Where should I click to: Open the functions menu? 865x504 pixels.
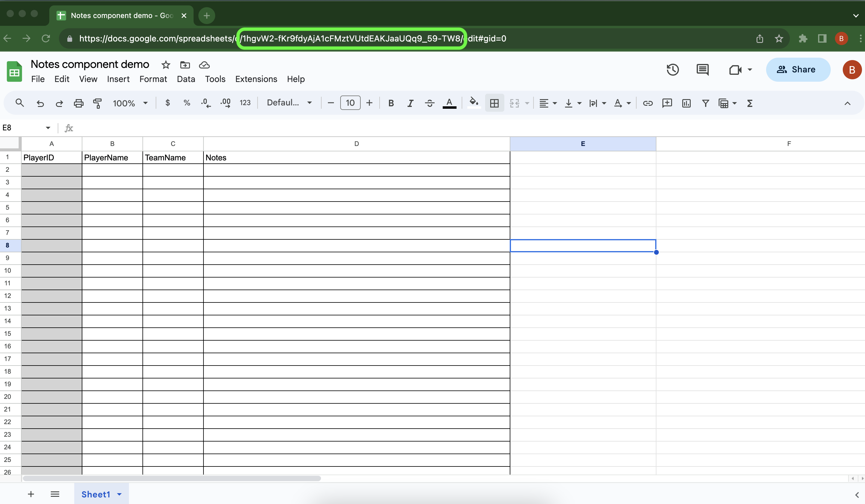pyautogui.click(x=750, y=103)
